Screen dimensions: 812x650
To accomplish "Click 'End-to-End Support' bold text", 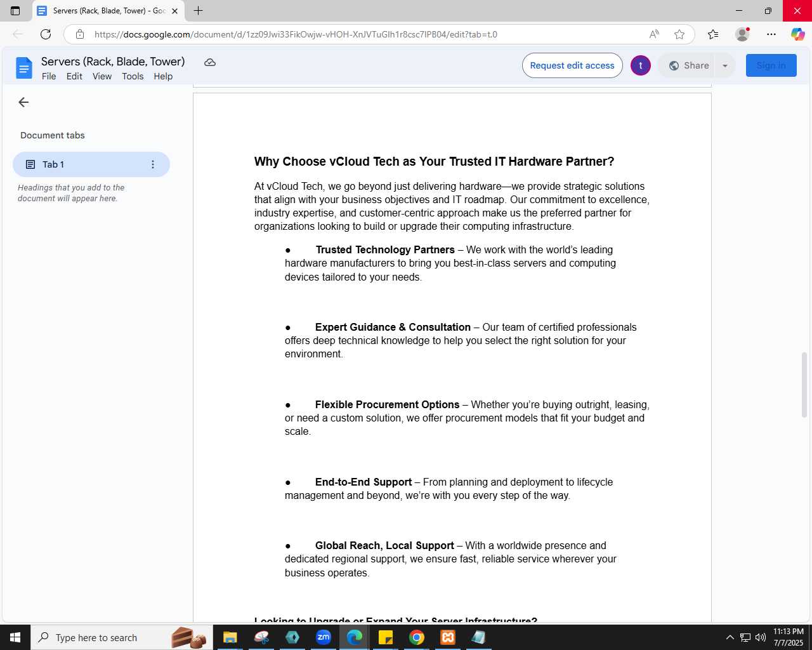I will point(363,482).
